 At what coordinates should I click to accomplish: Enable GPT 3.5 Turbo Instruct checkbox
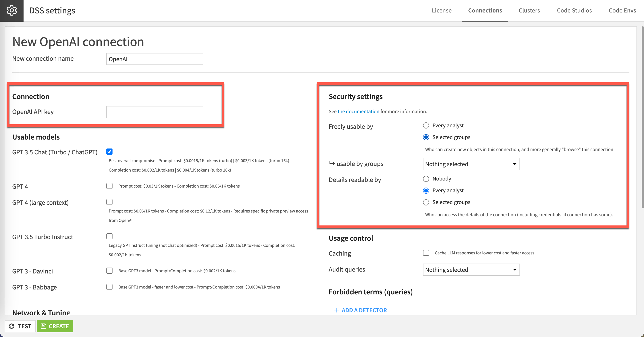(x=110, y=237)
